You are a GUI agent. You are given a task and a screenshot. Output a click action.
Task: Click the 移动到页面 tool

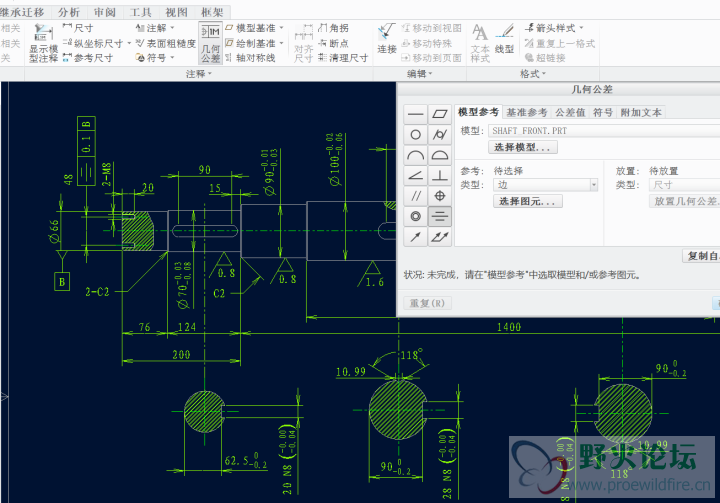pos(432,58)
